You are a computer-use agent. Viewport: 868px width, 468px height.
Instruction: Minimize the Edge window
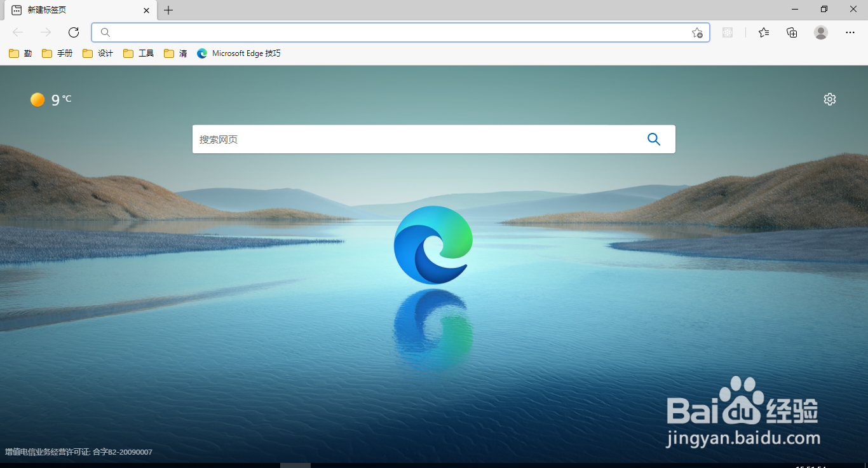point(795,10)
